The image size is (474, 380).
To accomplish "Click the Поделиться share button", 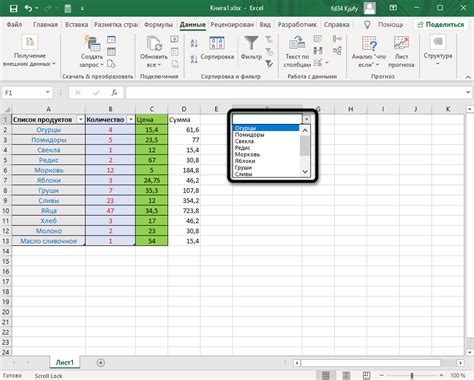I will pos(440,24).
